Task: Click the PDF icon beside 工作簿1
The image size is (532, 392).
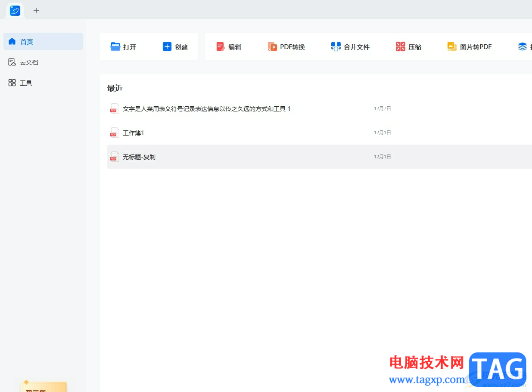Action: (114, 133)
